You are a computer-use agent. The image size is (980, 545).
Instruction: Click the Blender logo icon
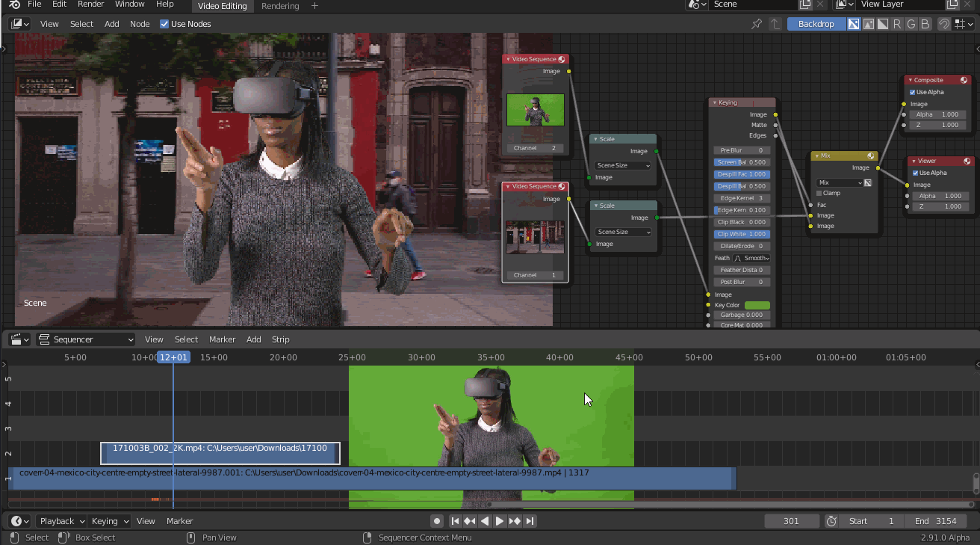pyautogui.click(x=14, y=4)
